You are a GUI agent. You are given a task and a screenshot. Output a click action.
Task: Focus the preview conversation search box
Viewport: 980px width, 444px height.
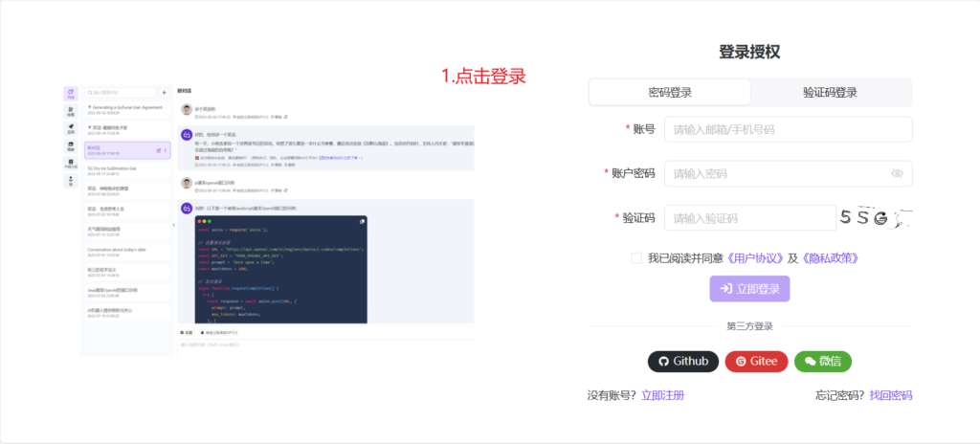point(121,93)
